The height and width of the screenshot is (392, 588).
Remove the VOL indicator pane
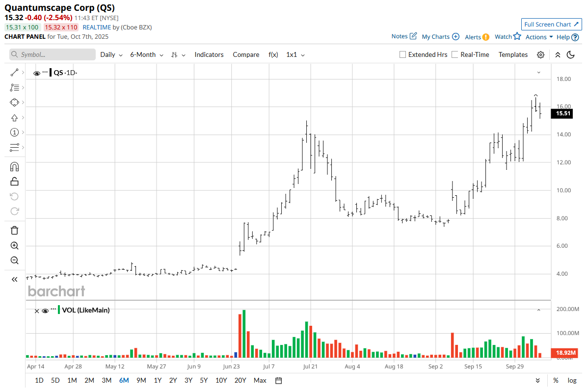pos(37,311)
